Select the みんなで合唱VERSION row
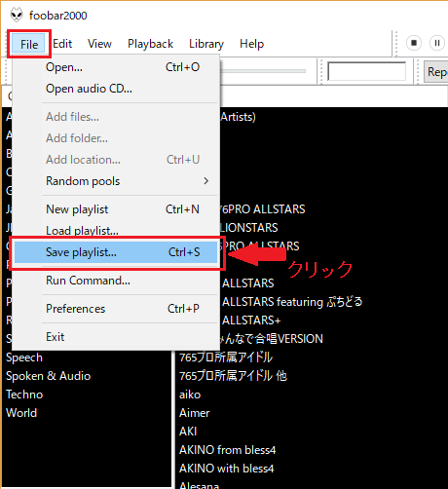The image size is (448, 489). pos(334,339)
